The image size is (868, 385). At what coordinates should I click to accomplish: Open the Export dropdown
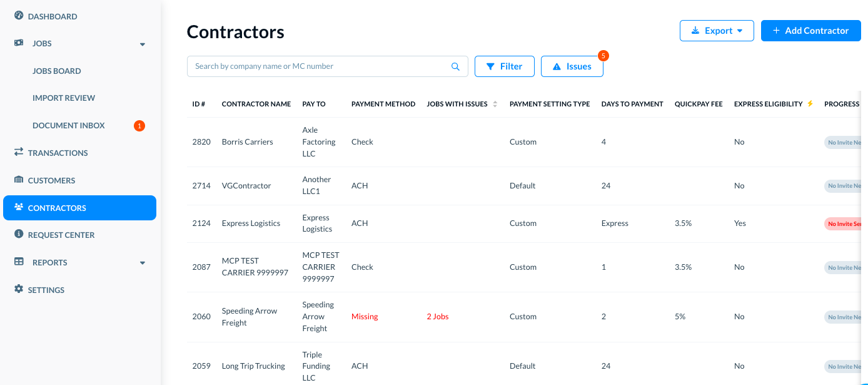[717, 31]
